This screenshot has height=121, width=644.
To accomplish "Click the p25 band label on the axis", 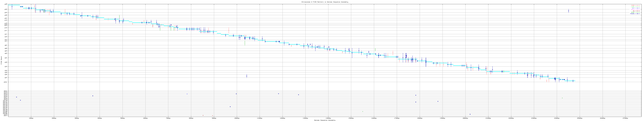I will (x=6, y=4).
